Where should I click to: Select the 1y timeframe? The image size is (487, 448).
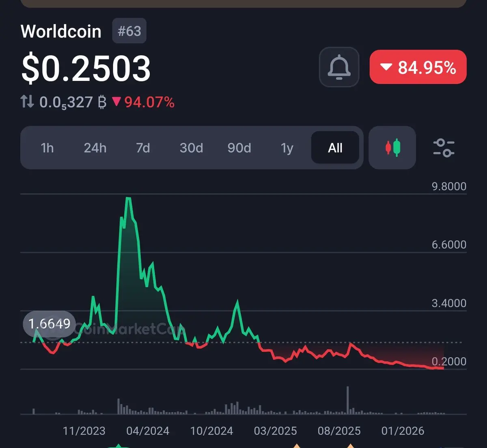287,148
